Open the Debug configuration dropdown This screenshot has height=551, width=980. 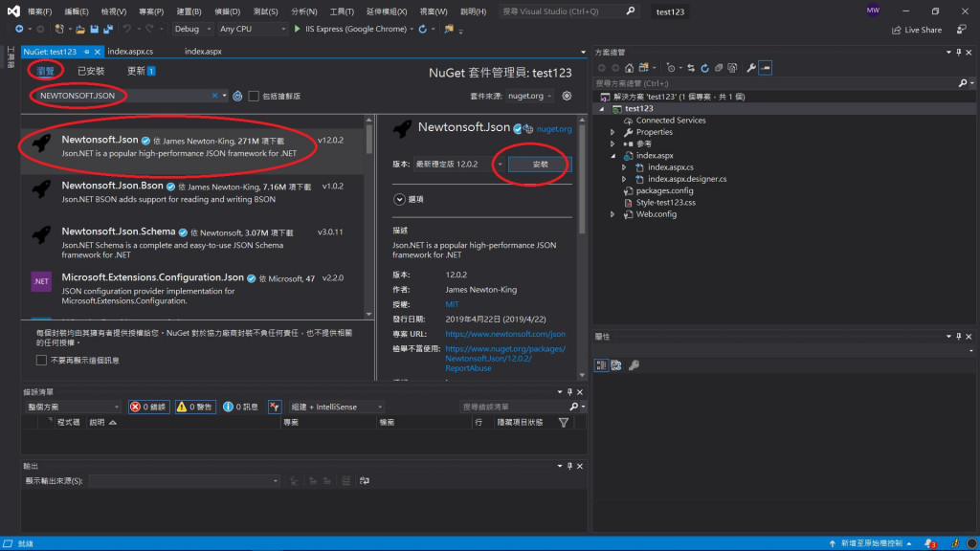pyautogui.click(x=191, y=29)
